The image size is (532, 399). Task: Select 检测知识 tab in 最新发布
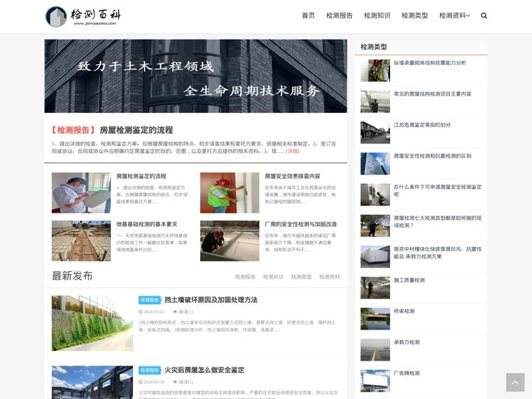273,277
